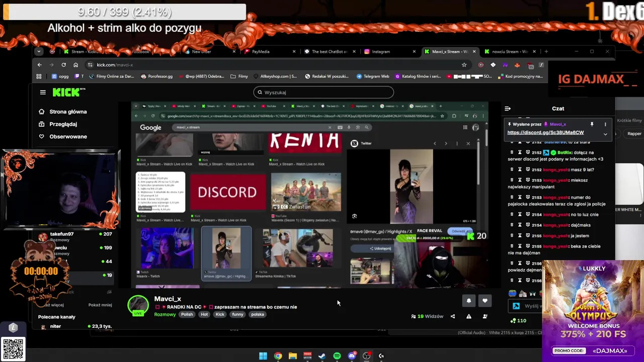Unpin the pinned chat message
Screen dimensions: 644x362
point(592,124)
